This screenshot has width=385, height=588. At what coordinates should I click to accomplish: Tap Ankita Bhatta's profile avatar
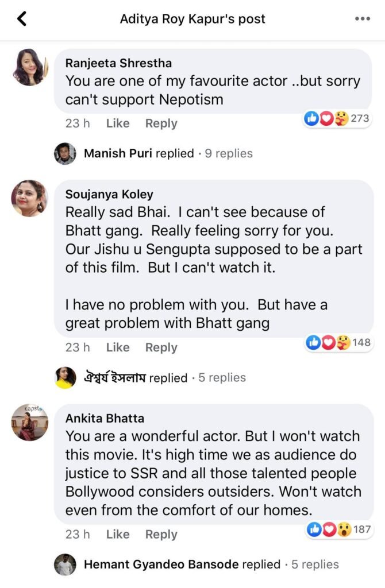[x=29, y=423]
